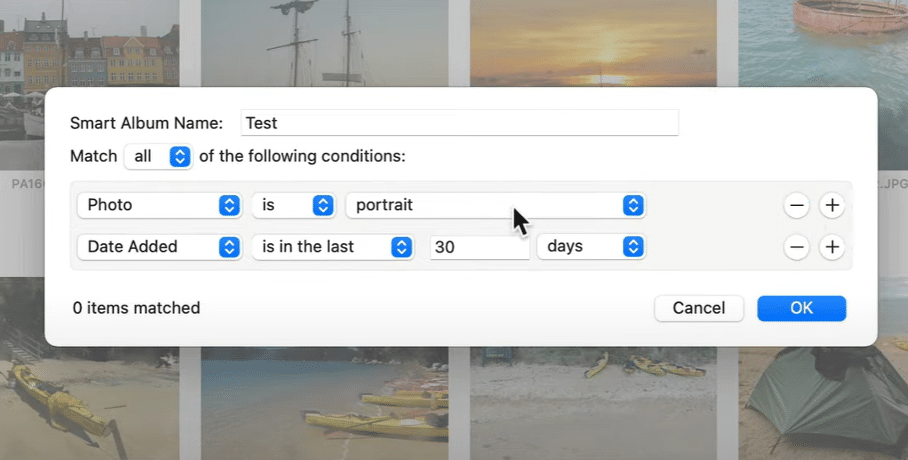Remove the Date Added condition row

(x=796, y=247)
